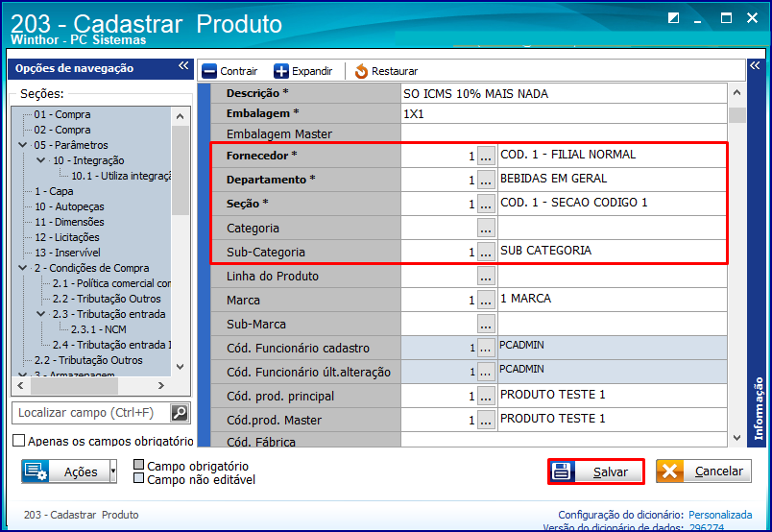Click the Salvar button

[596, 472]
